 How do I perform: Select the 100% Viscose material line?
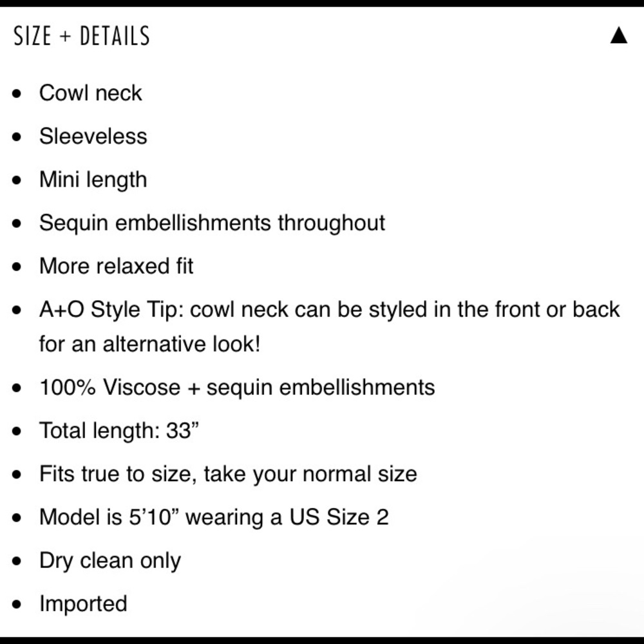237,387
